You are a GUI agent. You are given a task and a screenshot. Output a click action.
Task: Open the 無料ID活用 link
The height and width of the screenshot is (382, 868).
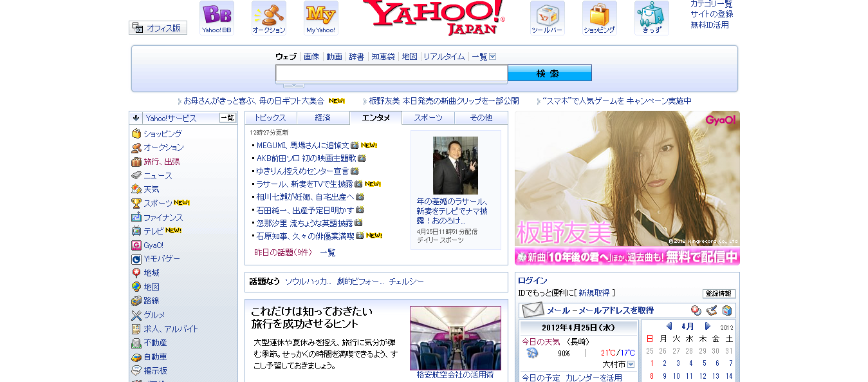tap(710, 24)
